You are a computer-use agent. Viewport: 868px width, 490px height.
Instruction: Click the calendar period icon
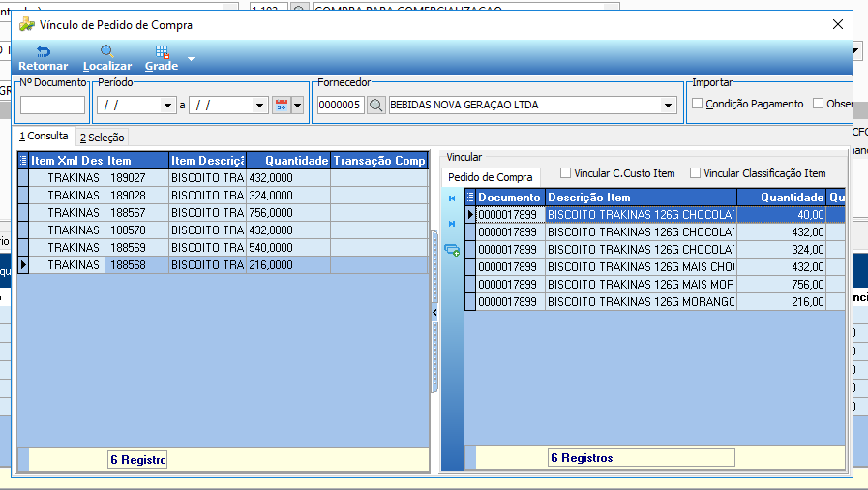(282, 105)
